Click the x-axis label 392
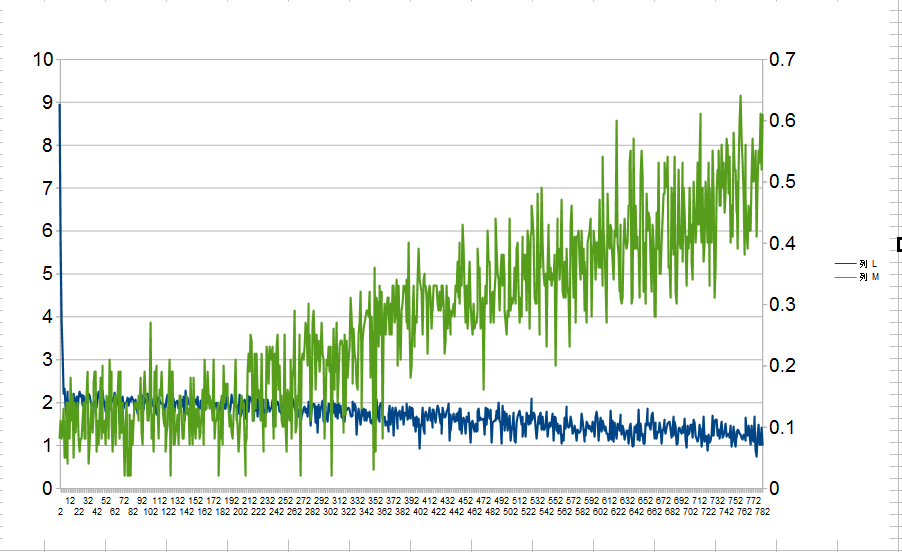Viewport: 902px width, 552px height. pyautogui.click(x=411, y=501)
